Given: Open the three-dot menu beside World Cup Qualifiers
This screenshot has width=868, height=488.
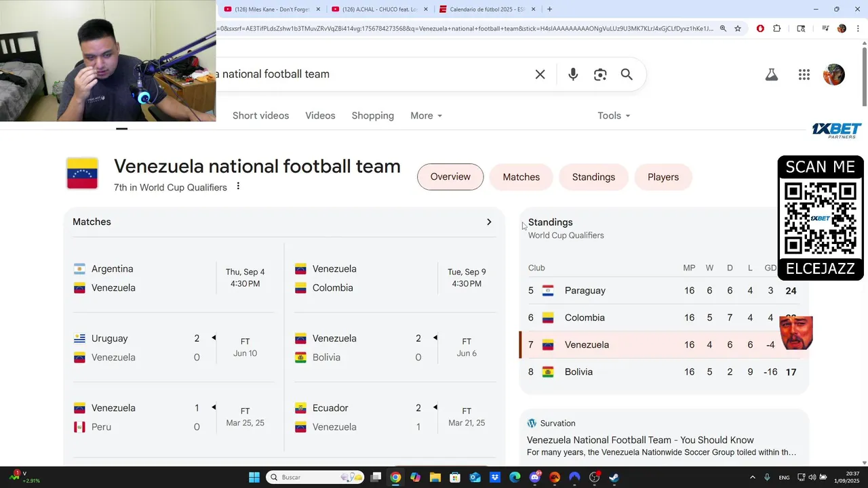Looking at the screenshot, I should coord(238,186).
